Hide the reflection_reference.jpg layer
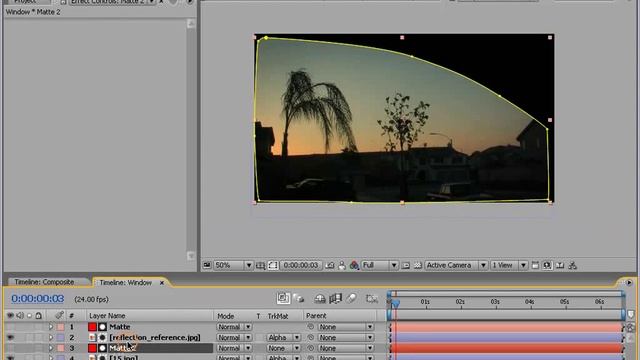Image resolution: width=640 pixels, height=360 pixels. (x=10, y=338)
